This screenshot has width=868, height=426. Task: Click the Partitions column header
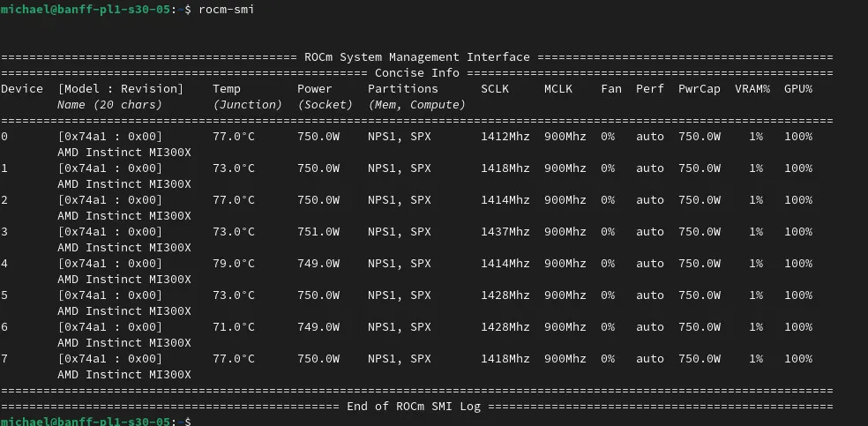402,88
